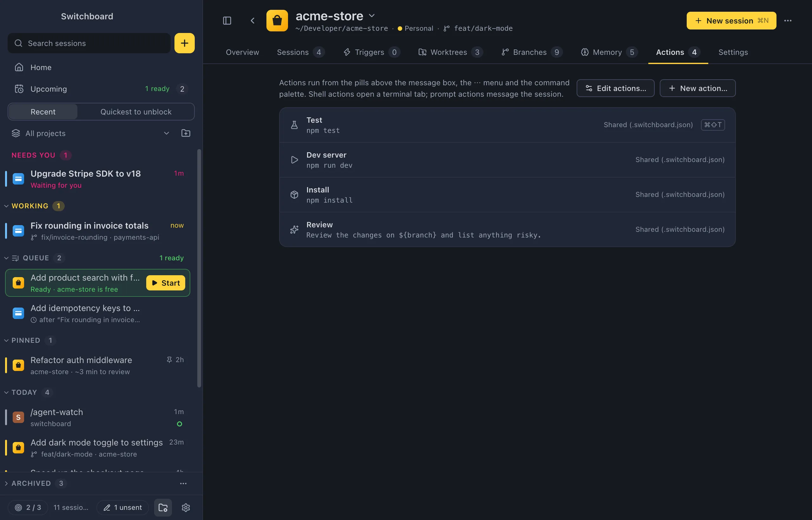Open the settings gear in sidebar footer
Screen dimensions: 812x520
186,508
